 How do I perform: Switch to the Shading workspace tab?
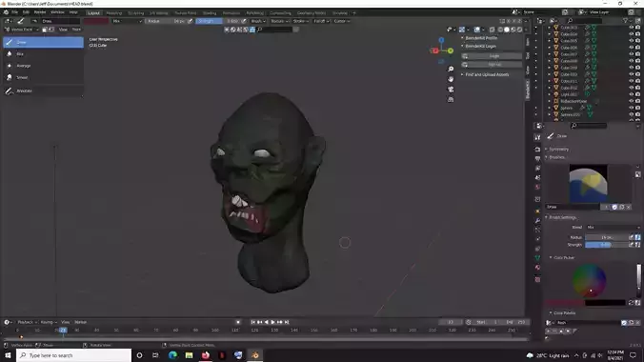pyautogui.click(x=209, y=13)
